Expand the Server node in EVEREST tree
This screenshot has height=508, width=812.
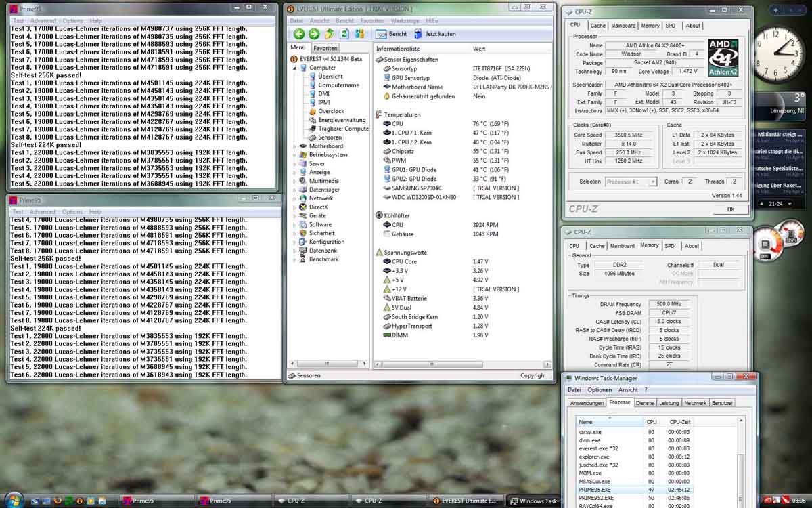(x=295, y=164)
